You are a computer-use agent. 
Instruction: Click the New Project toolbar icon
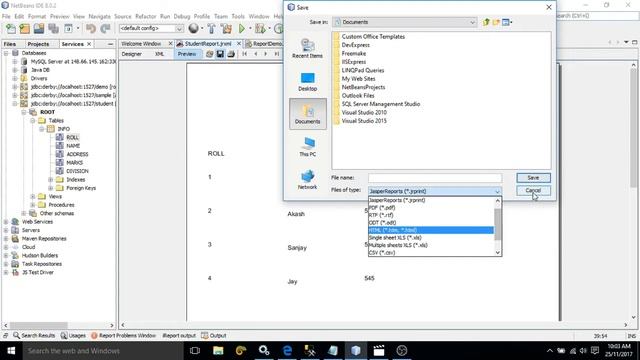[24, 29]
